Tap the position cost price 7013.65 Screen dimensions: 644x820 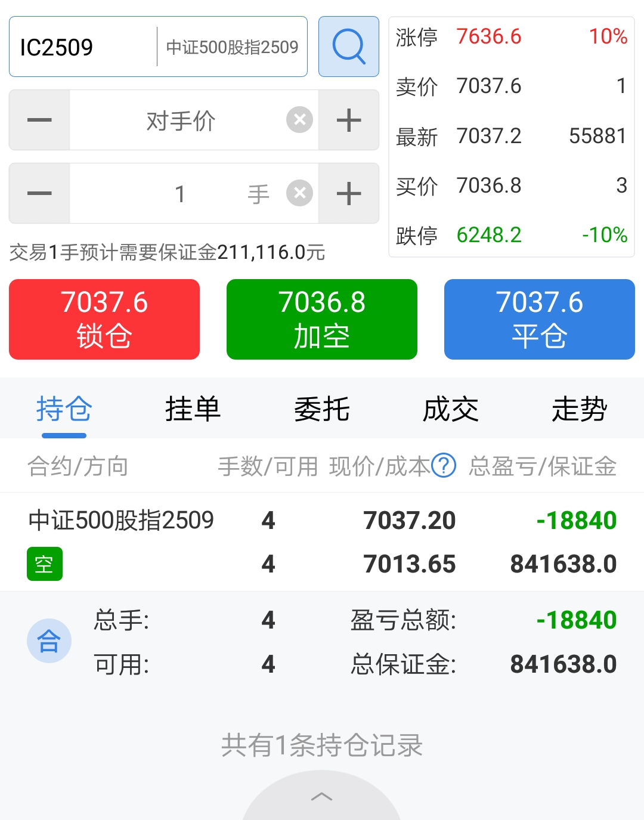(410, 564)
